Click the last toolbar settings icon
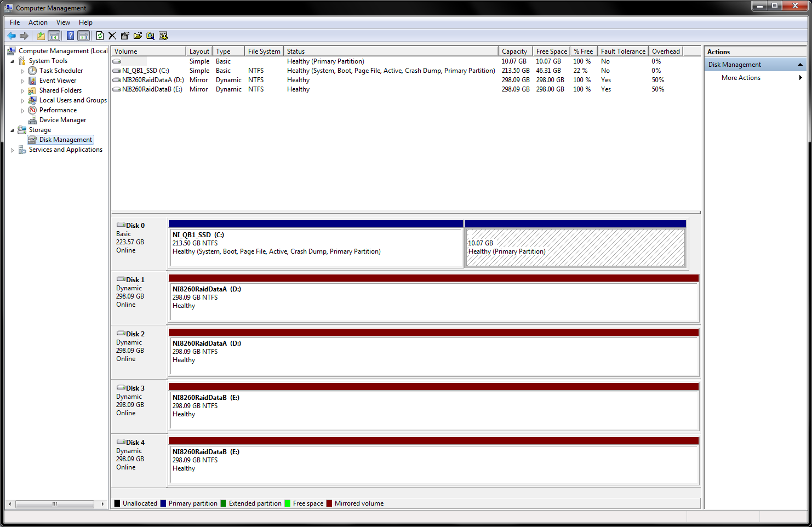Image resolution: width=812 pixels, height=527 pixels. pos(163,36)
